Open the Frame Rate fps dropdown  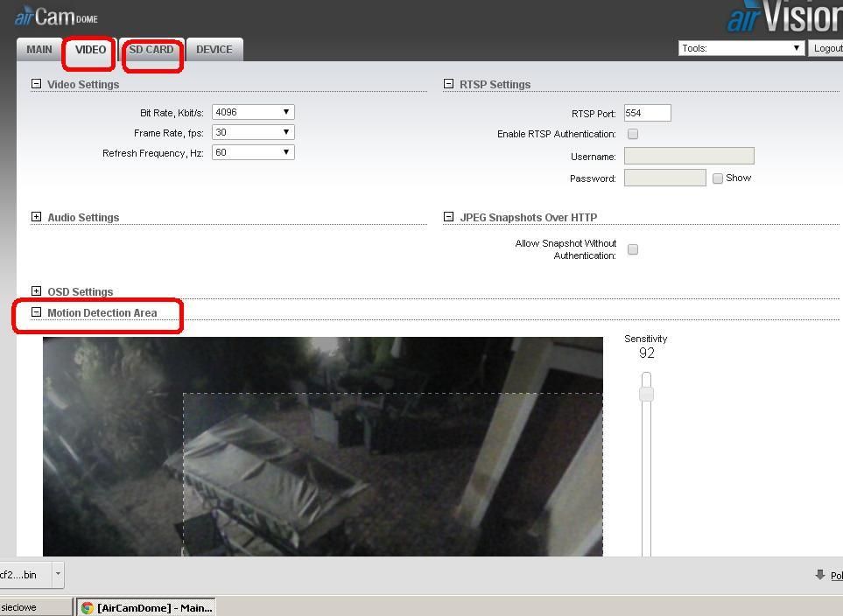tap(253, 132)
